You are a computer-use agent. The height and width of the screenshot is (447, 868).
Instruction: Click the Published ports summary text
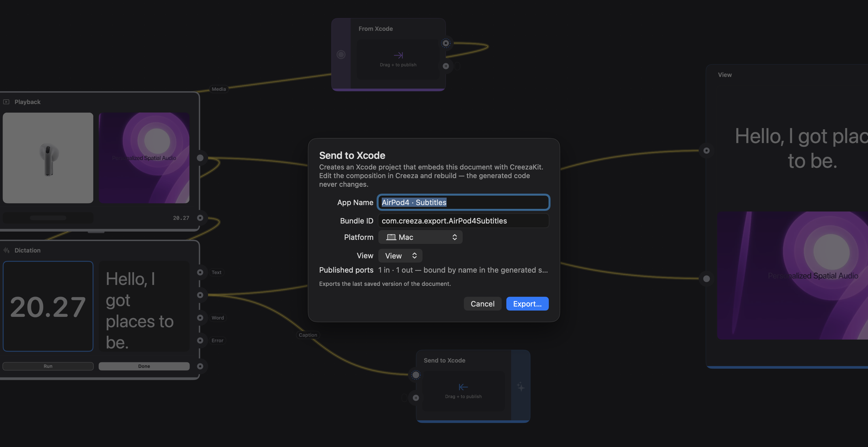pos(463,270)
